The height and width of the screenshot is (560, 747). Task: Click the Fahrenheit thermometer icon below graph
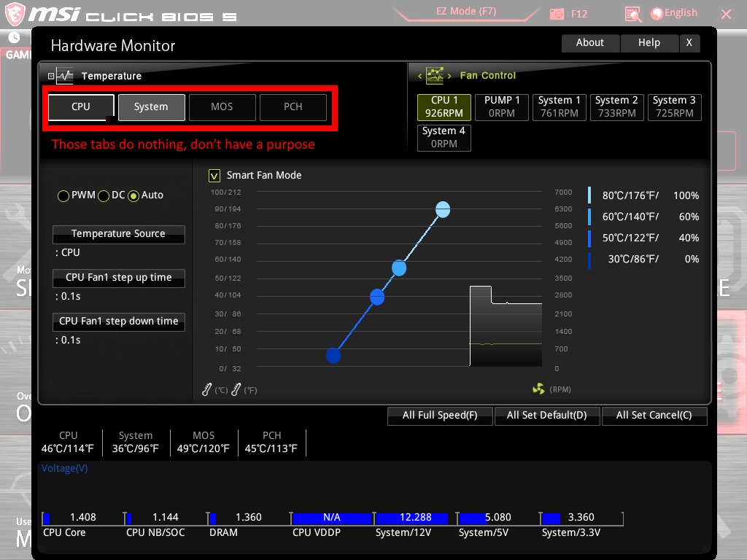(236, 389)
